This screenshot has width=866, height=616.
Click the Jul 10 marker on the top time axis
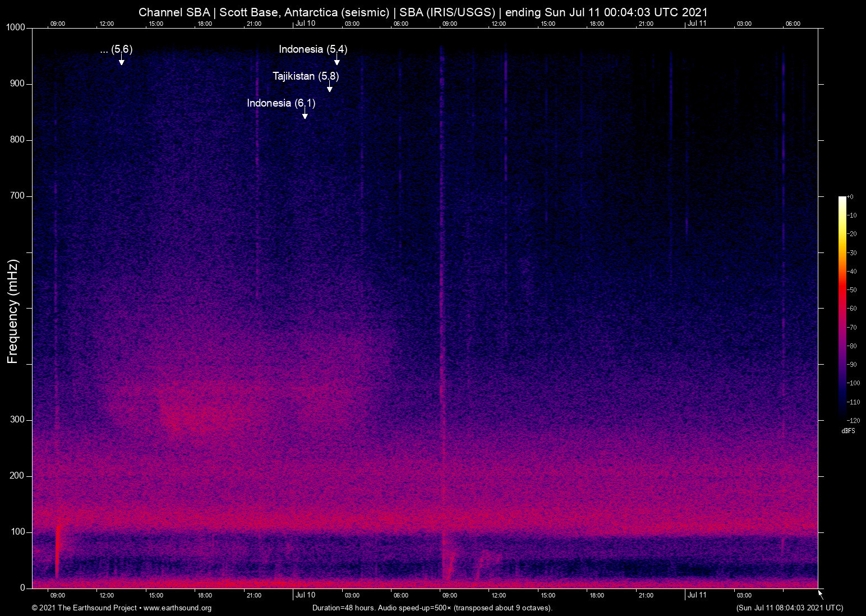305,24
